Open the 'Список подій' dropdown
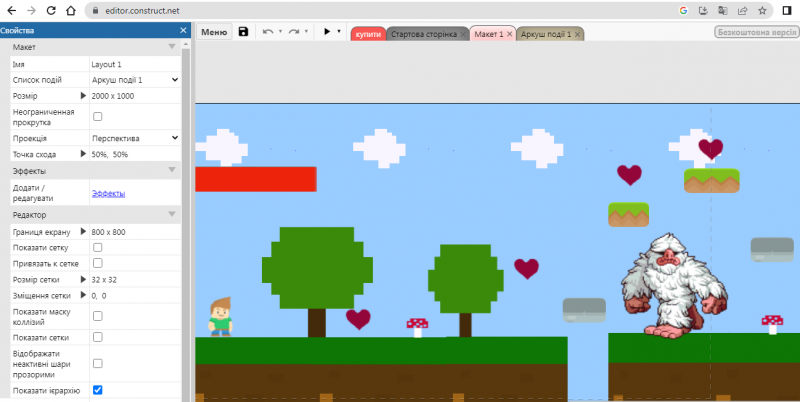Viewport: 800px width, 402px height. pos(135,79)
